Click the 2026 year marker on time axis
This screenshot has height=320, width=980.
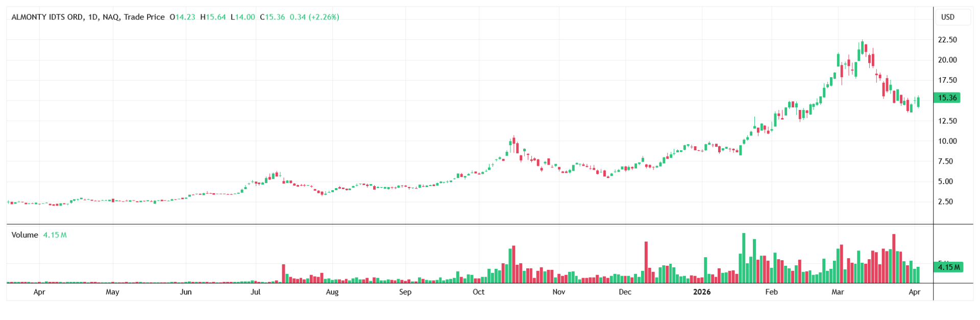[701, 292]
